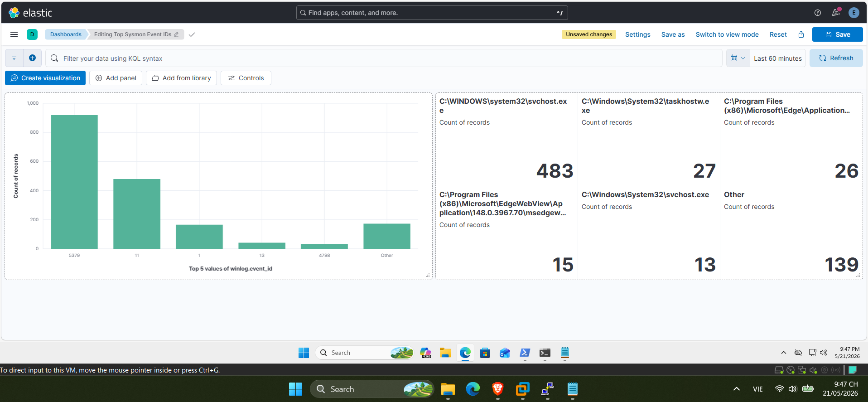
Task: Toggle the main navigation hamburger menu
Action: coord(14,34)
